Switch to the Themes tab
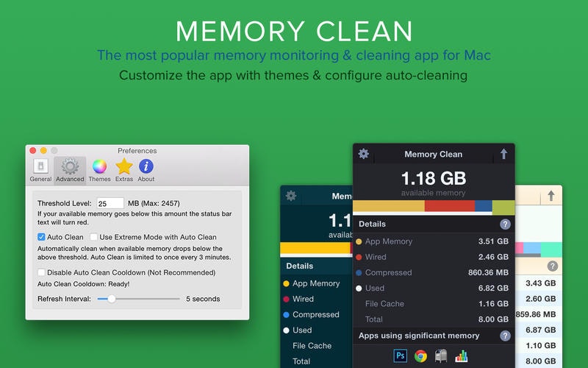Viewport: 588px width, 368px height. (x=99, y=170)
